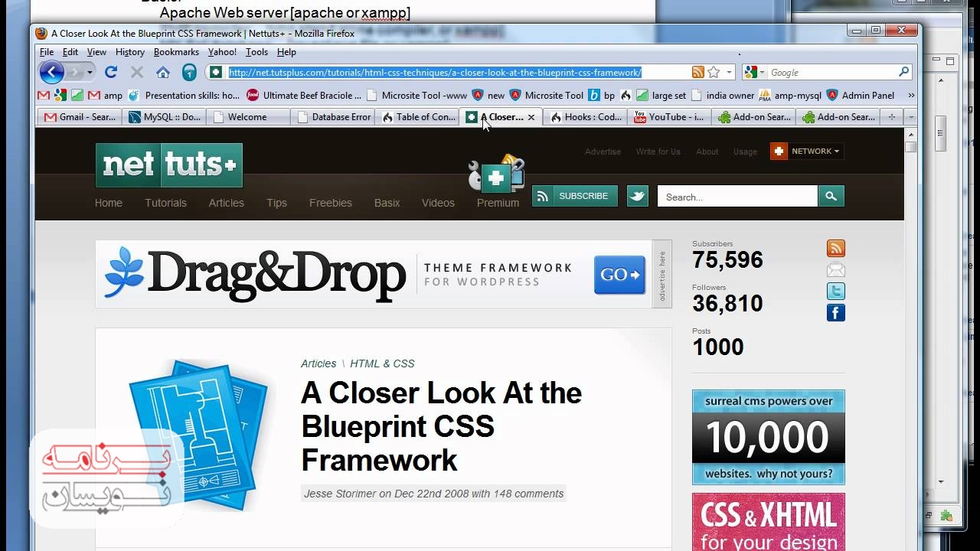Click the email envelope icon in sidebar
Screen dimensions: 980x551
pos(835,269)
